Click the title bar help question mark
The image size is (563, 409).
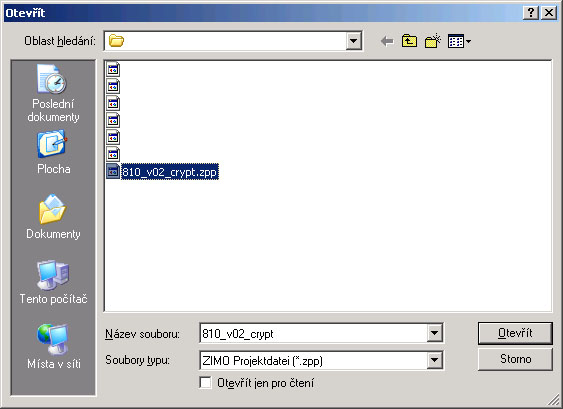tap(531, 13)
